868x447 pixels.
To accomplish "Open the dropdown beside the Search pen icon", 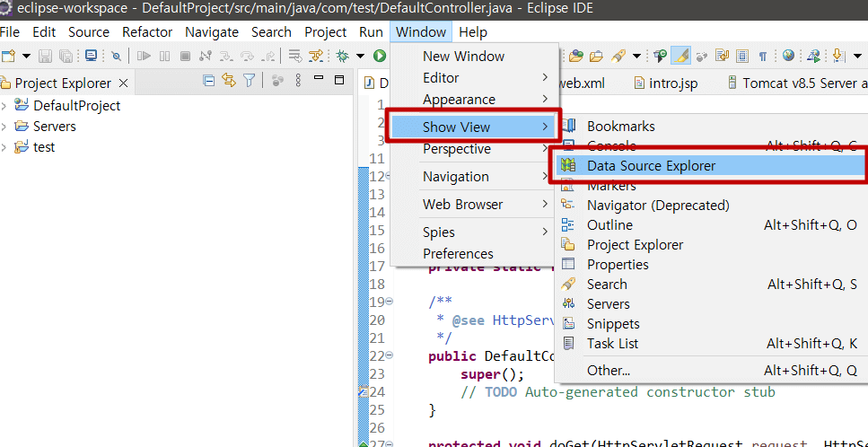I will tap(636, 56).
